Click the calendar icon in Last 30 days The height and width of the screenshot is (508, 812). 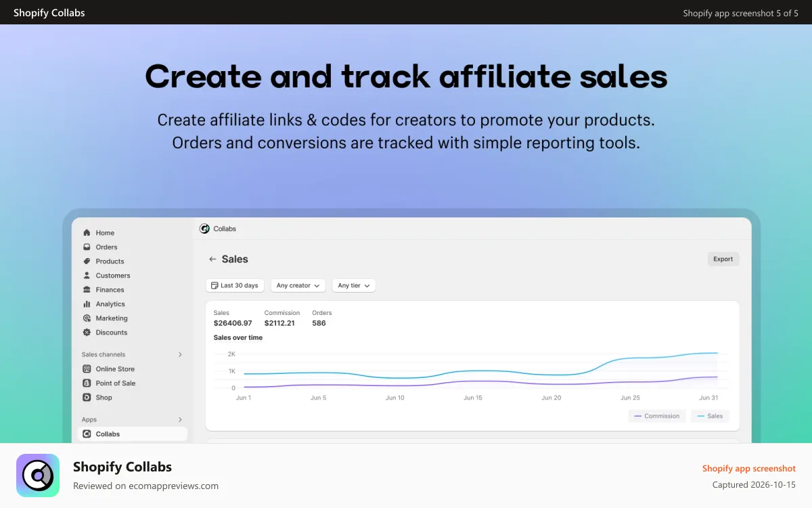pos(215,286)
